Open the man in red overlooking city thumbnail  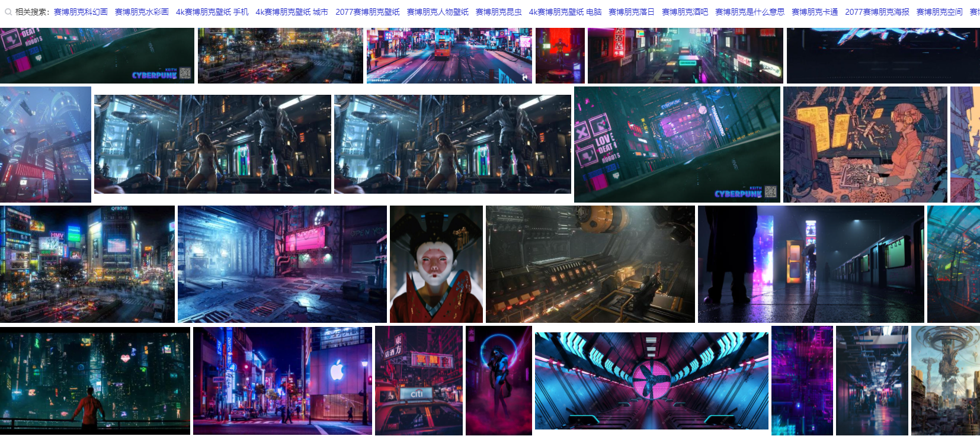(x=95, y=380)
